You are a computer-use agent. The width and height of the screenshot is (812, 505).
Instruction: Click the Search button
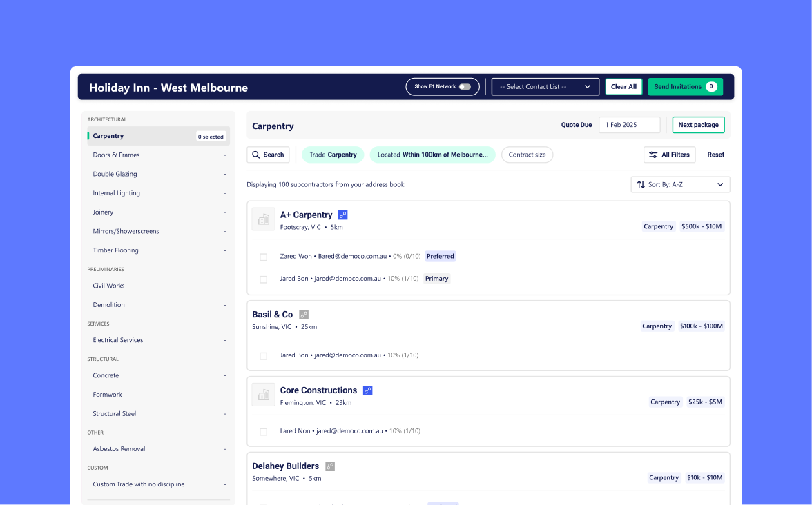[x=268, y=155]
